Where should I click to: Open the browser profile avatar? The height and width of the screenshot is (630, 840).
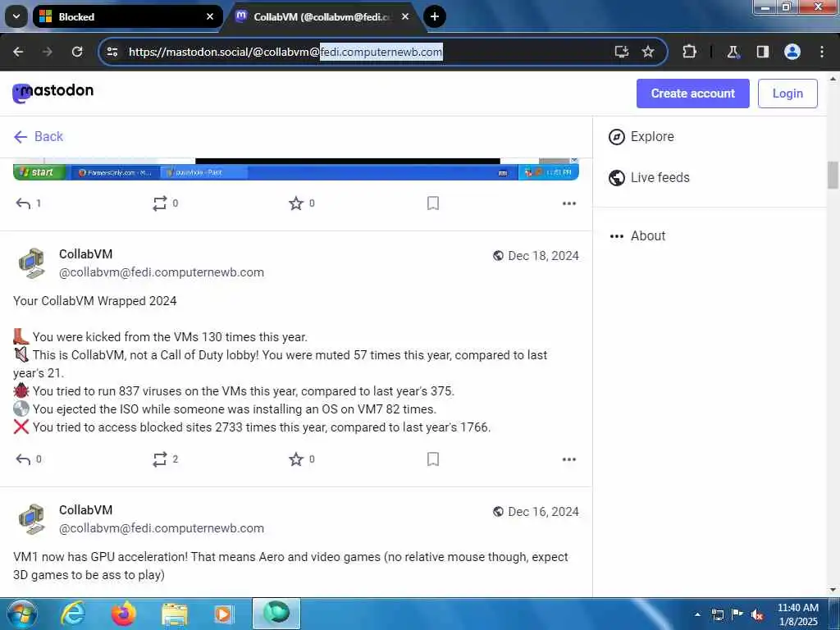(x=792, y=52)
